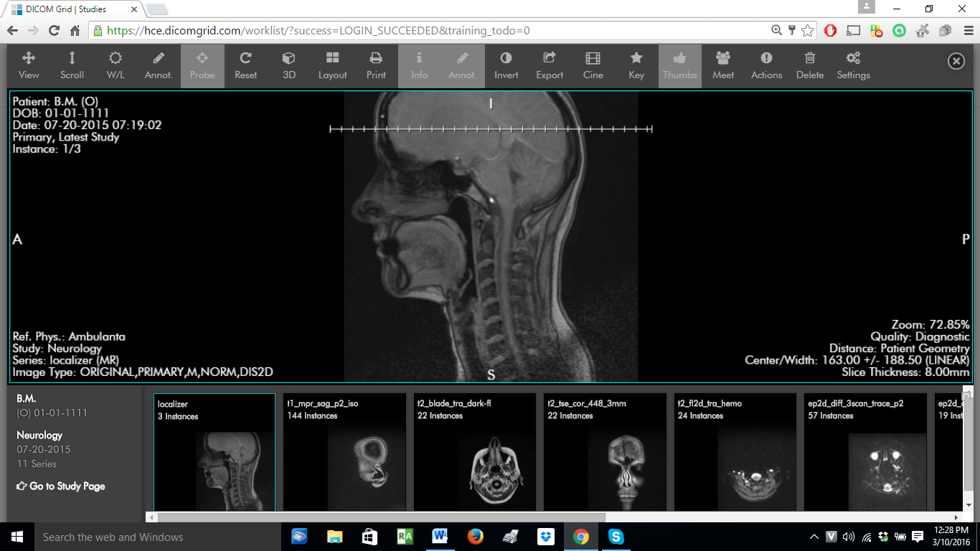Viewport: 980px width, 551px height.
Task: Expand hidden system tray icons
Action: coord(814,537)
